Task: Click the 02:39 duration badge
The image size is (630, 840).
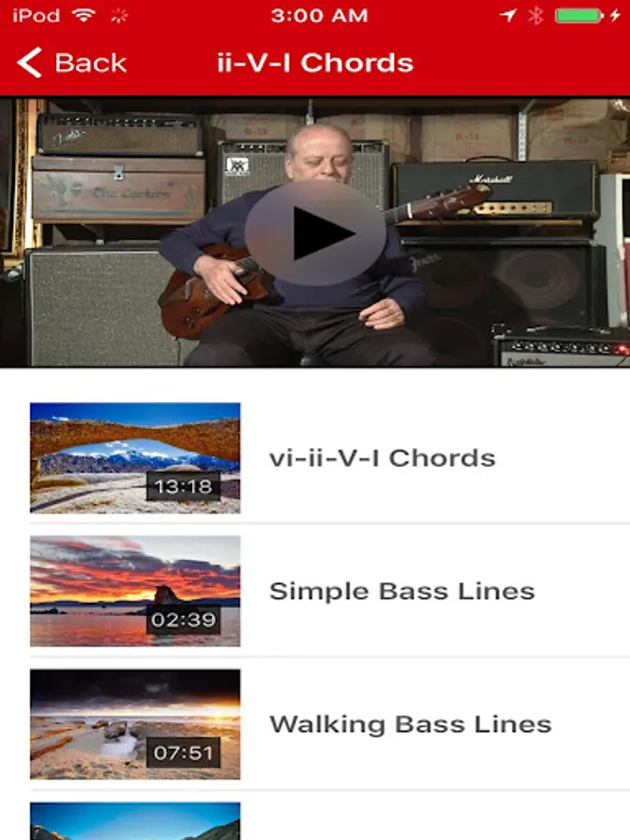Action: coord(183,620)
